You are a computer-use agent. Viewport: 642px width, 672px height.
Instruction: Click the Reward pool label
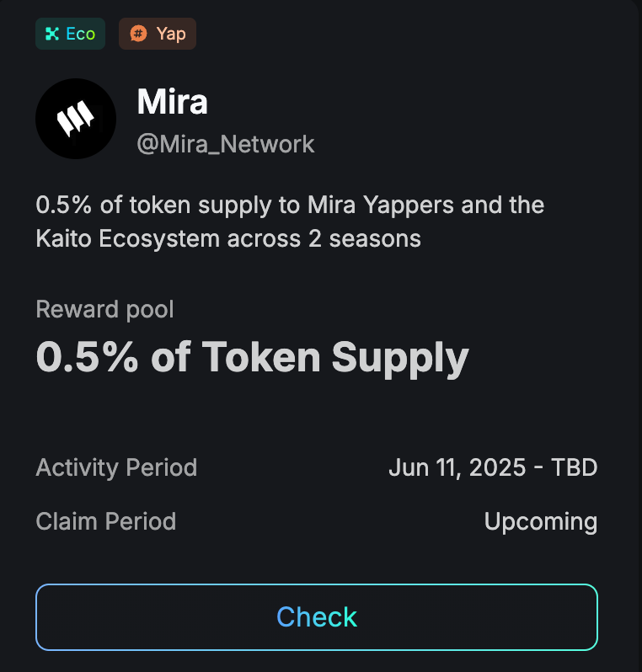click(104, 309)
